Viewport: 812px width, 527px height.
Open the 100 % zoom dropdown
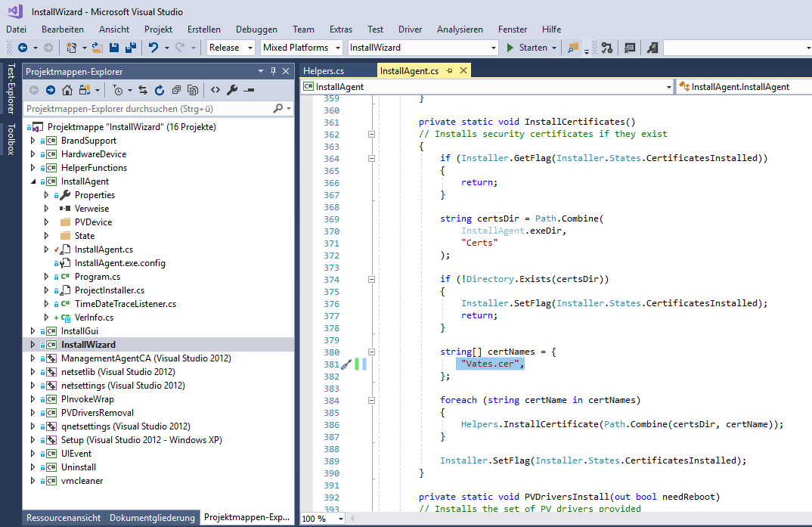click(x=340, y=519)
